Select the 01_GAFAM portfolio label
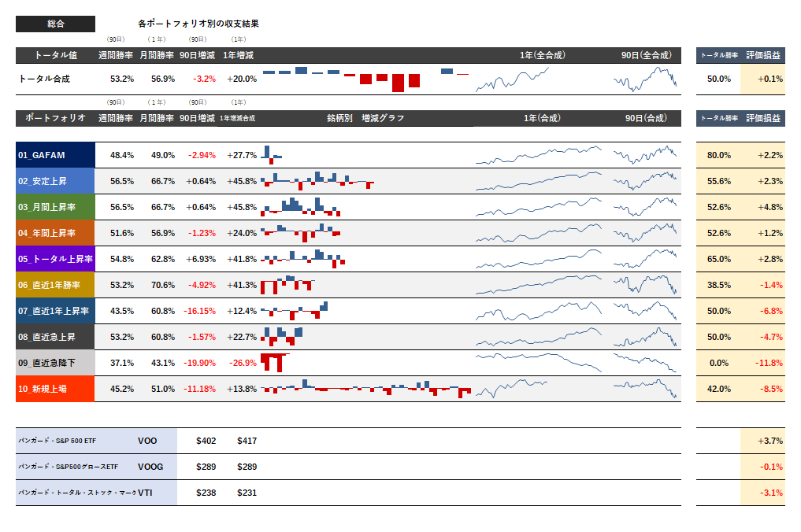 click(55, 155)
